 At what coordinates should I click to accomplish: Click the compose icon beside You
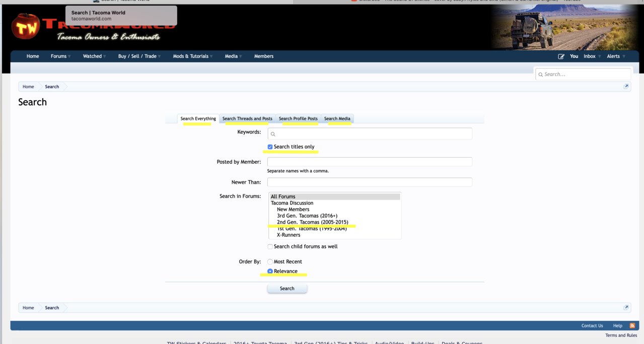[561, 56]
